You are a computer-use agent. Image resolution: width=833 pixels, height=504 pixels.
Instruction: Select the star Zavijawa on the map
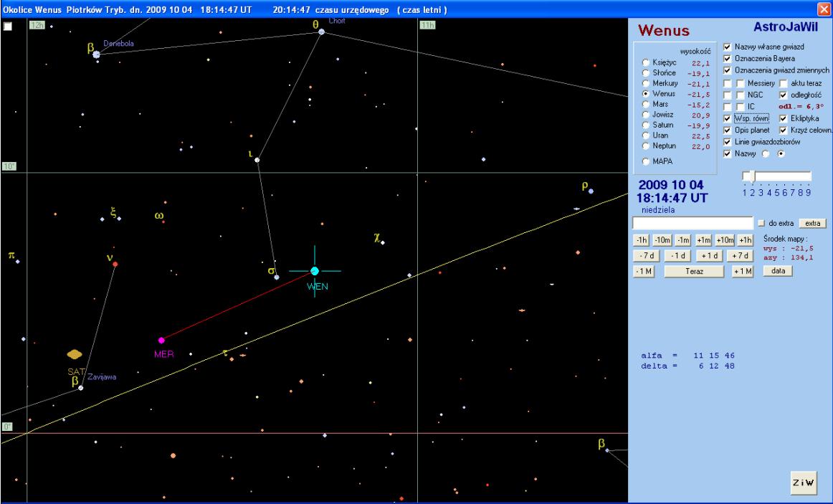81,388
